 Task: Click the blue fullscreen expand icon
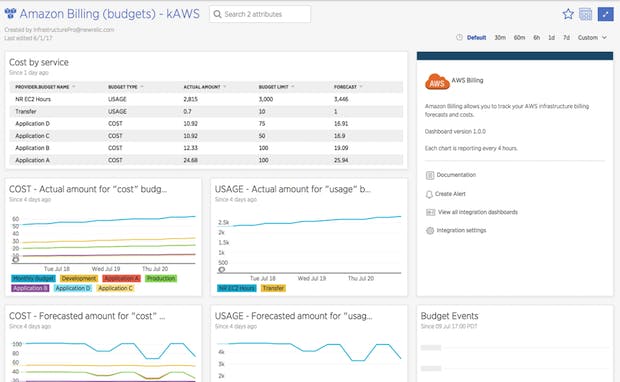pyautogui.click(x=605, y=14)
